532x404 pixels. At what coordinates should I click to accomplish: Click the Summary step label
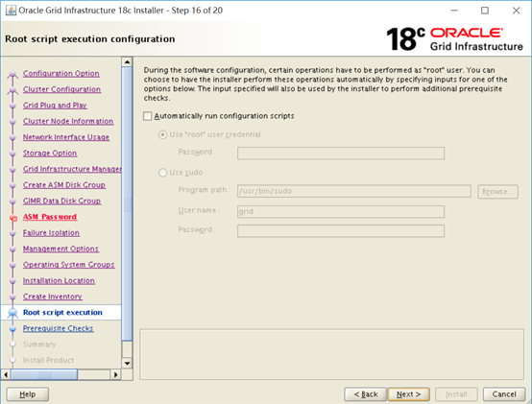pyautogui.click(x=39, y=345)
